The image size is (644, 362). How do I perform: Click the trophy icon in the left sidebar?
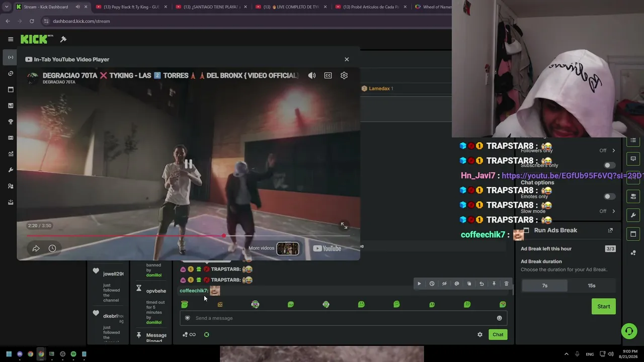tap(11, 122)
